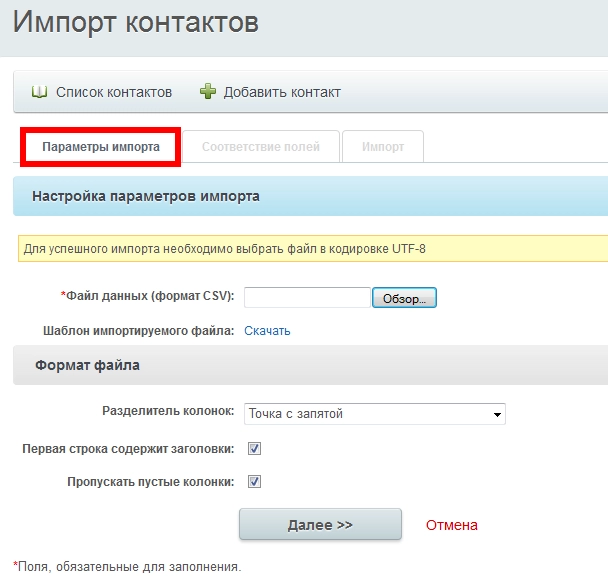
Task: Choose the Добавить контакт toolbar text
Action: click(282, 92)
